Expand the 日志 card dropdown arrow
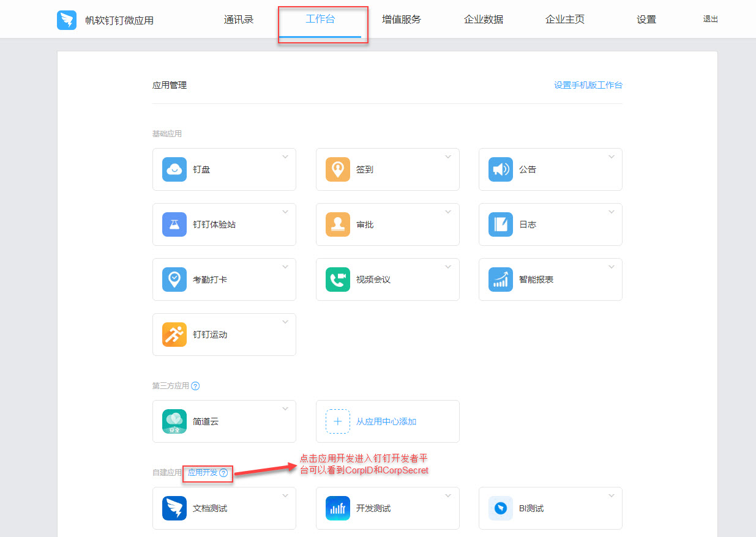This screenshot has width=756, height=537. click(612, 212)
